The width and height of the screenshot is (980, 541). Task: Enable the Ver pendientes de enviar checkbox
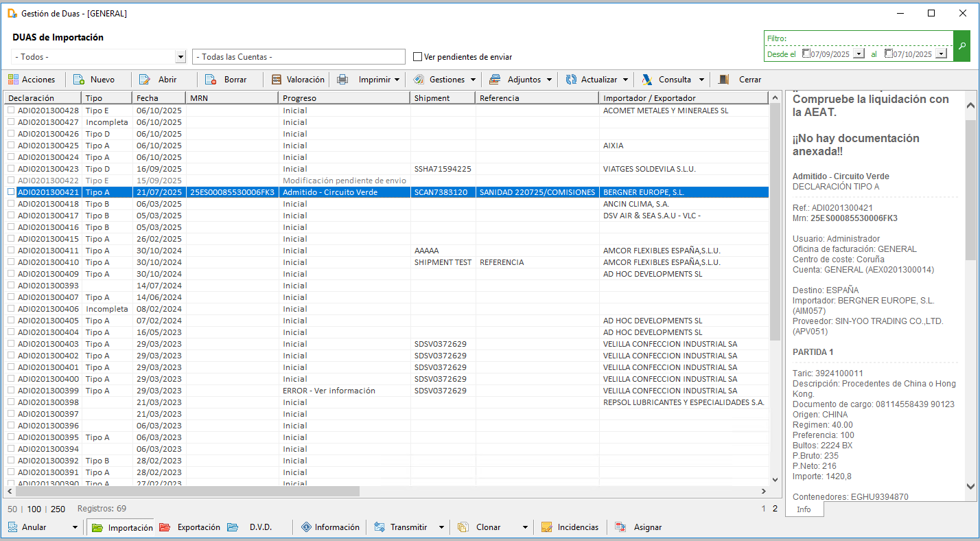pyautogui.click(x=418, y=57)
